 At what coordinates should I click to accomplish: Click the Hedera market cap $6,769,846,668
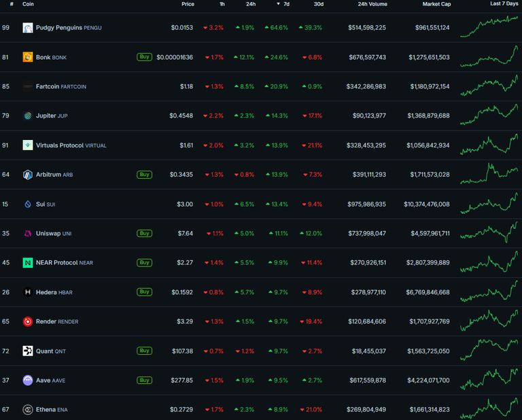(x=428, y=292)
